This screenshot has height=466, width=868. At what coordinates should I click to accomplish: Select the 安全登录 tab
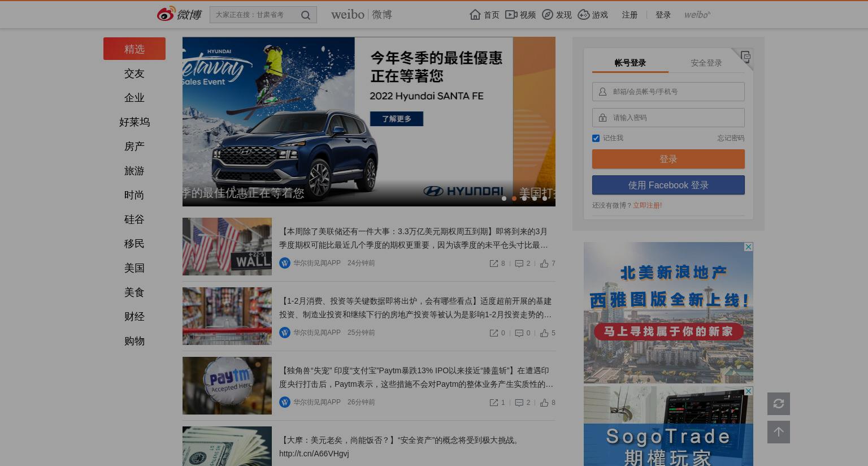coord(706,63)
